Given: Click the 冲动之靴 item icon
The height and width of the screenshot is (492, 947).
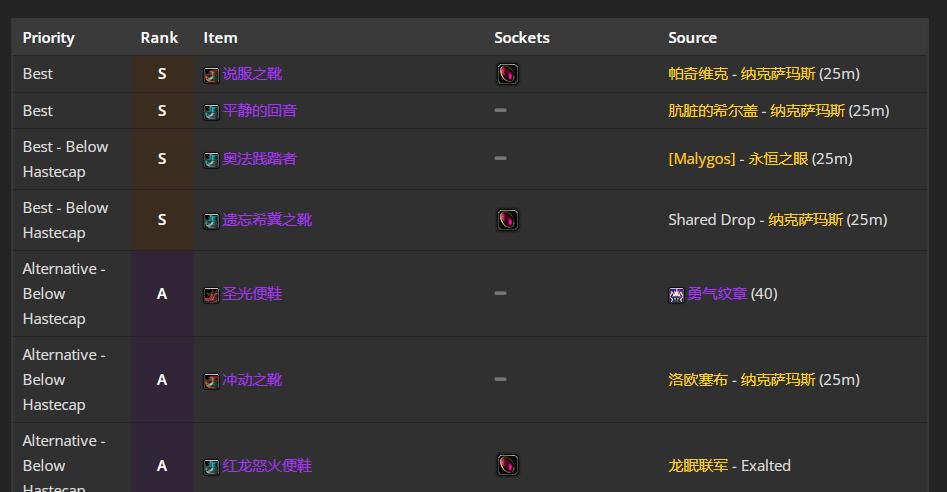Looking at the screenshot, I should coord(211,381).
